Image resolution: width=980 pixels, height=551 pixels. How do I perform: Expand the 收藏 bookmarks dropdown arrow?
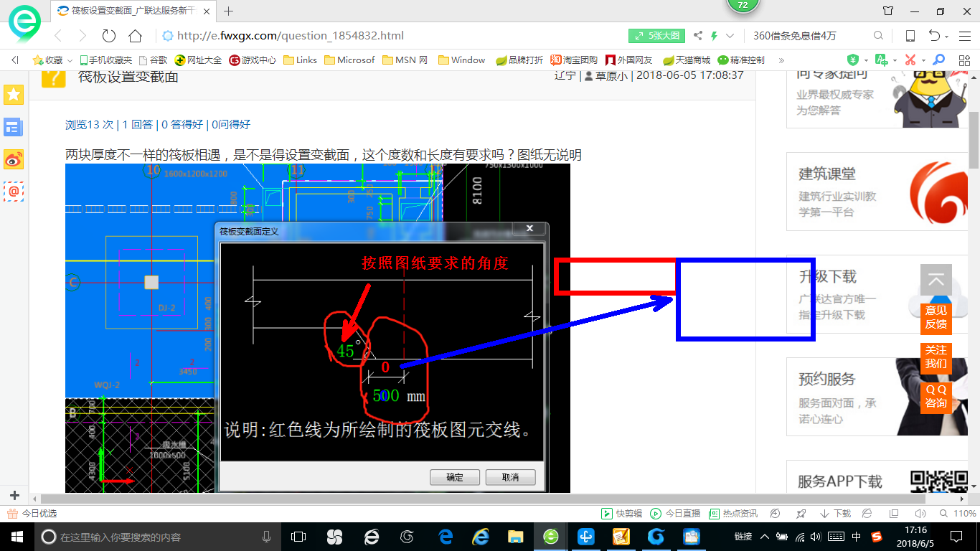point(70,61)
